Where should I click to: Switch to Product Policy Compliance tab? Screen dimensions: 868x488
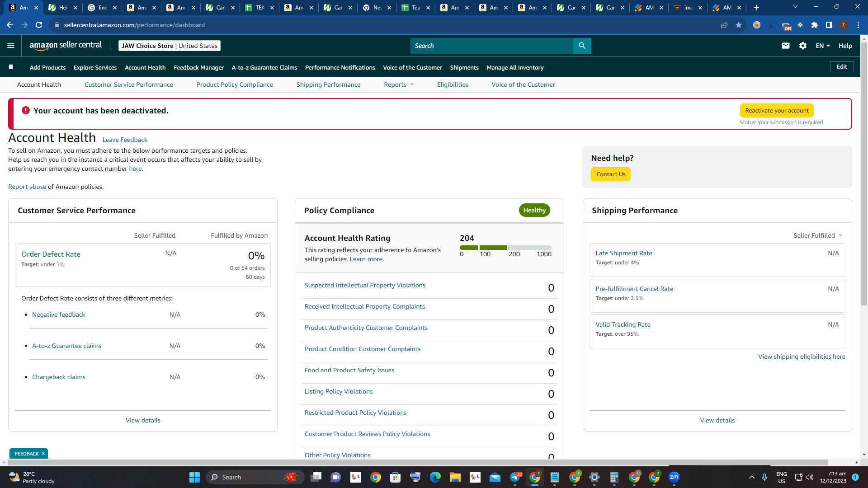pyautogui.click(x=235, y=84)
